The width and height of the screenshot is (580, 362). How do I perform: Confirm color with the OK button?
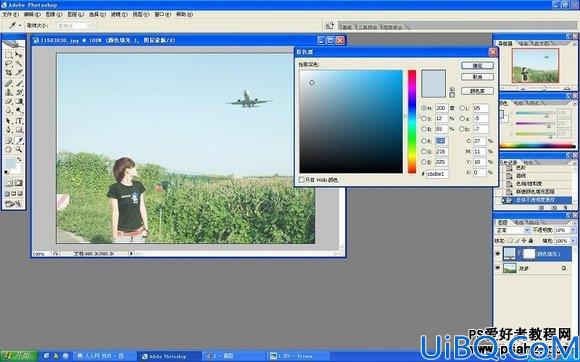click(x=477, y=65)
